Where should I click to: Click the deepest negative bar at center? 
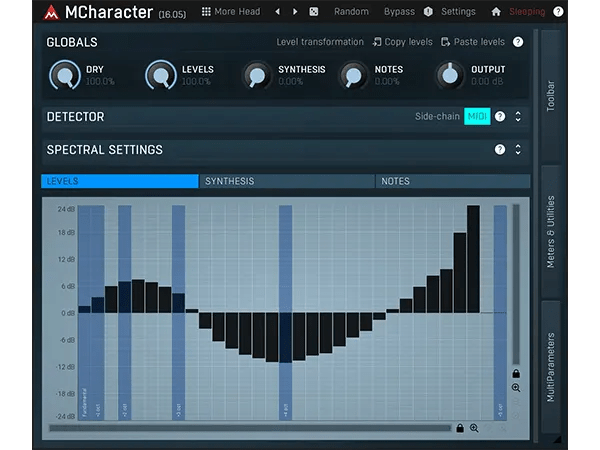(285, 338)
